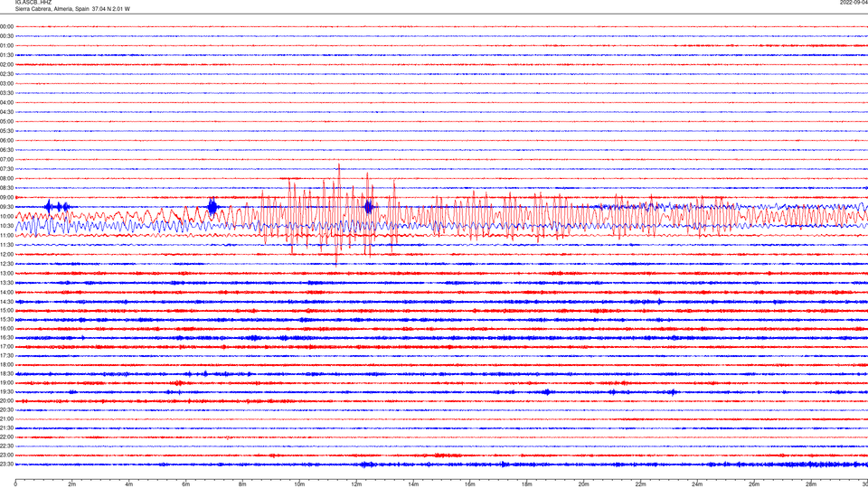Pick the 02:00 time label

point(6,65)
